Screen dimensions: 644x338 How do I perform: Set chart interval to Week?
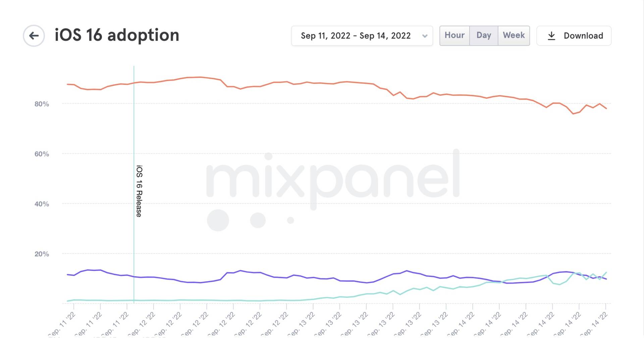pyautogui.click(x=514, y=36)
